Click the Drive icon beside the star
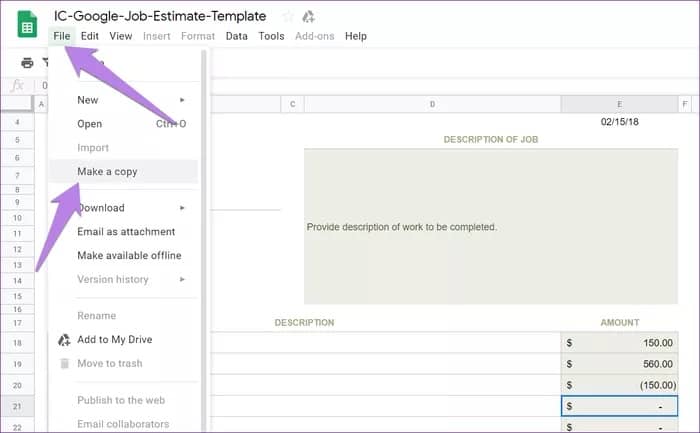Viewport: 700px width, 433px height. [x=309, y=16]
